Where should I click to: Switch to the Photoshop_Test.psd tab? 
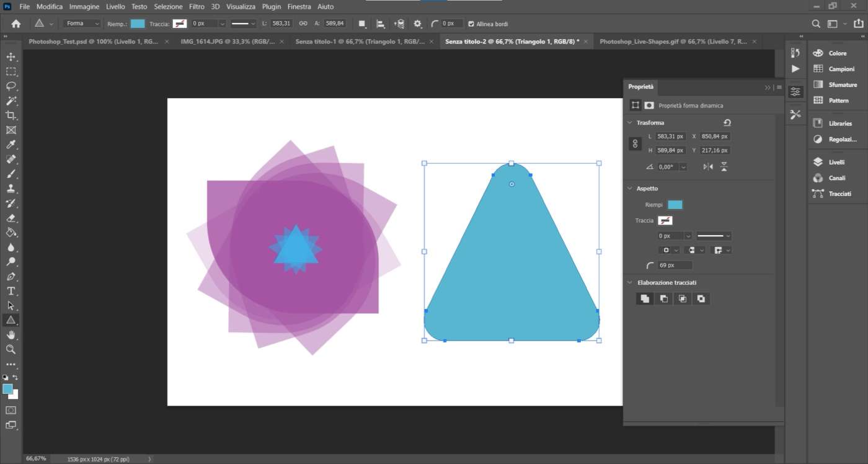93,42
